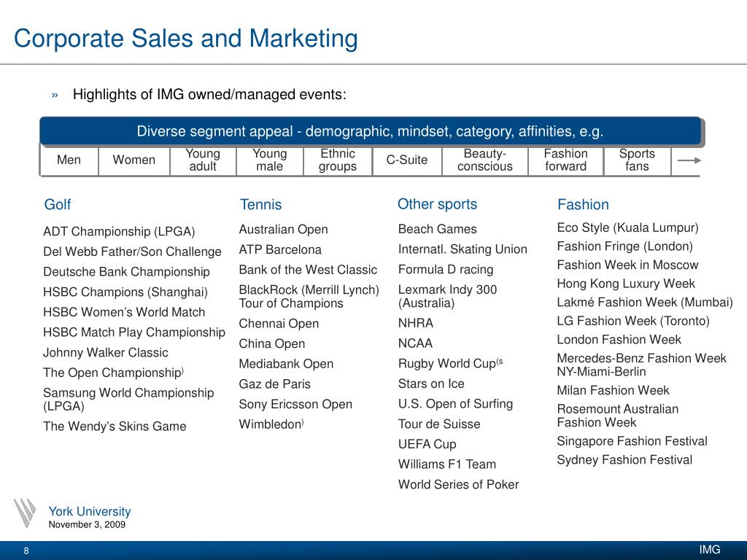The height and width of the screenshot is (560, 747).
Task: Click Wimbledon entry
Action: (271, 424)
